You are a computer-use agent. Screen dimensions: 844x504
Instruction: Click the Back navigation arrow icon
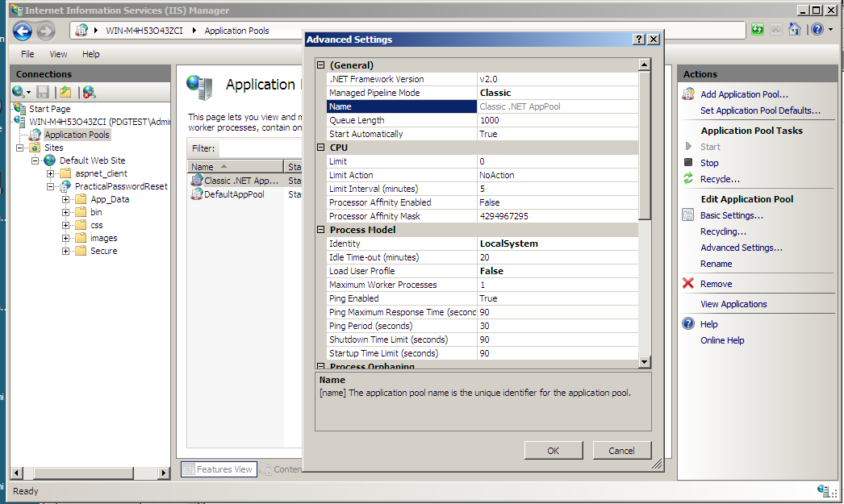(x=23, y=31)
